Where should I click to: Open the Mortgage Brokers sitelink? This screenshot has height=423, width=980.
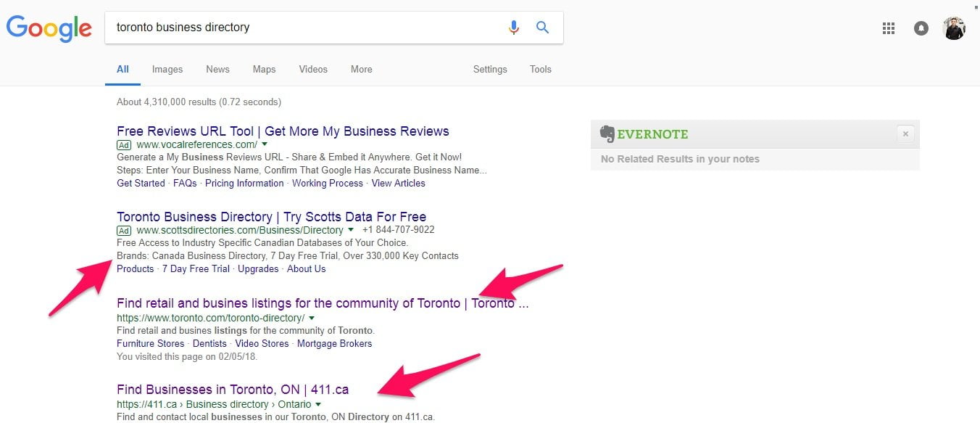tap(335, 344)
